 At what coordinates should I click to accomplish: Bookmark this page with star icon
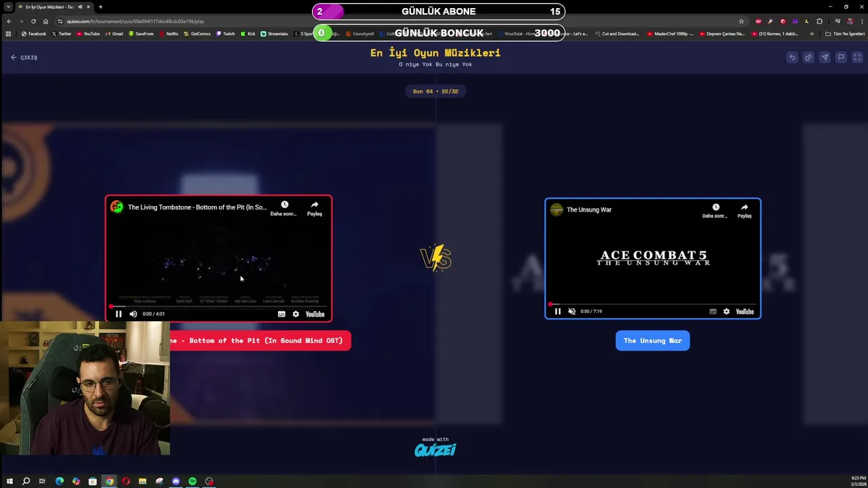(741, 21)
